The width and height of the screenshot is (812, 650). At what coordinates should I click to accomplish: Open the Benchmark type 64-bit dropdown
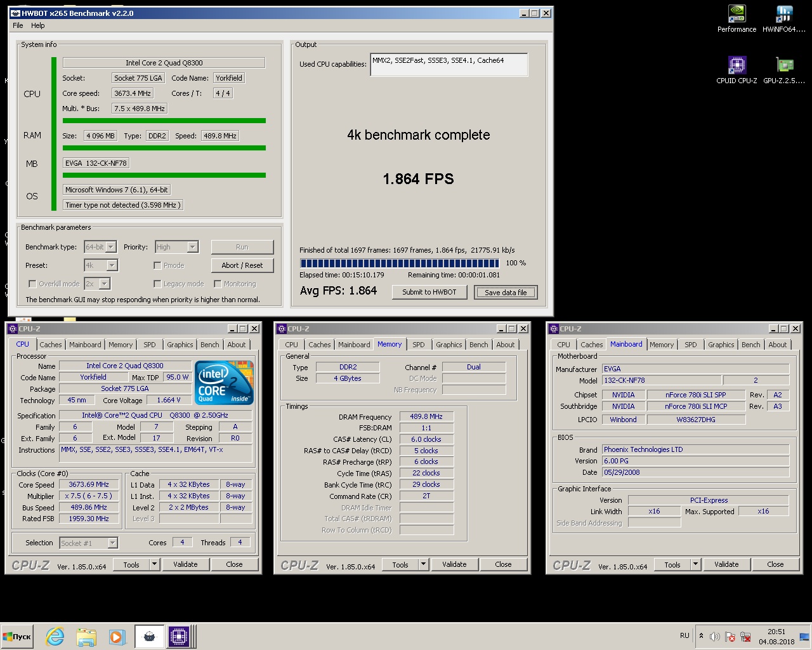point(110,247)
